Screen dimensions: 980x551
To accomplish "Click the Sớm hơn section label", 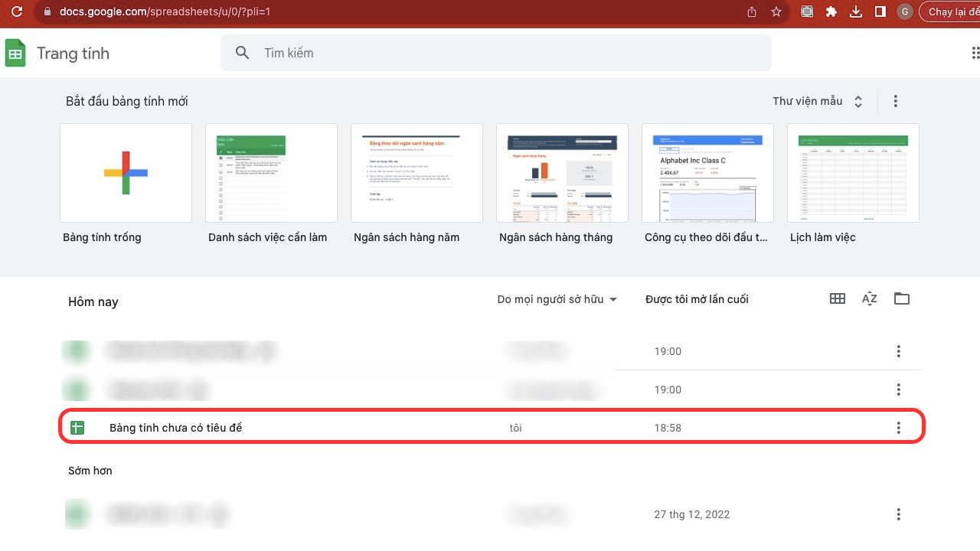I will [90, 471].
